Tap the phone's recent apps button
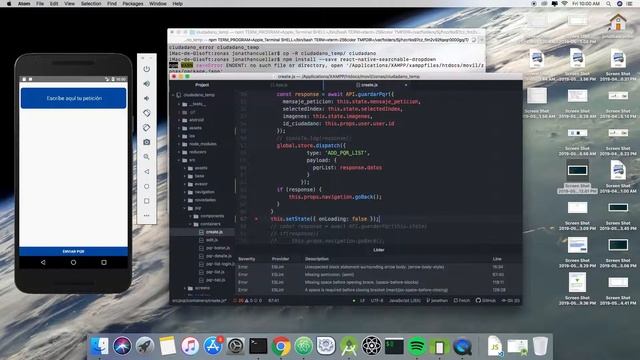The image size is (640, 360). [x=104, y=262]
